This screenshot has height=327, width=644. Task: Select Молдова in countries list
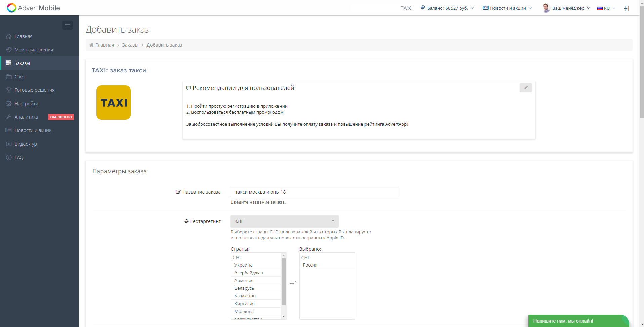pyautogui.click(x=256, y=311)
